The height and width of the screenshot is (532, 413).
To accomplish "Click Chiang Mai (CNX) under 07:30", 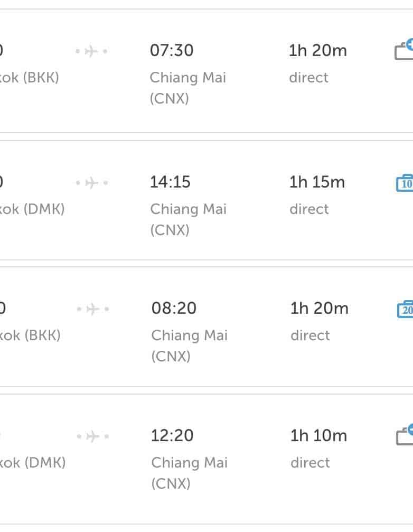I will tap(187, 88).
